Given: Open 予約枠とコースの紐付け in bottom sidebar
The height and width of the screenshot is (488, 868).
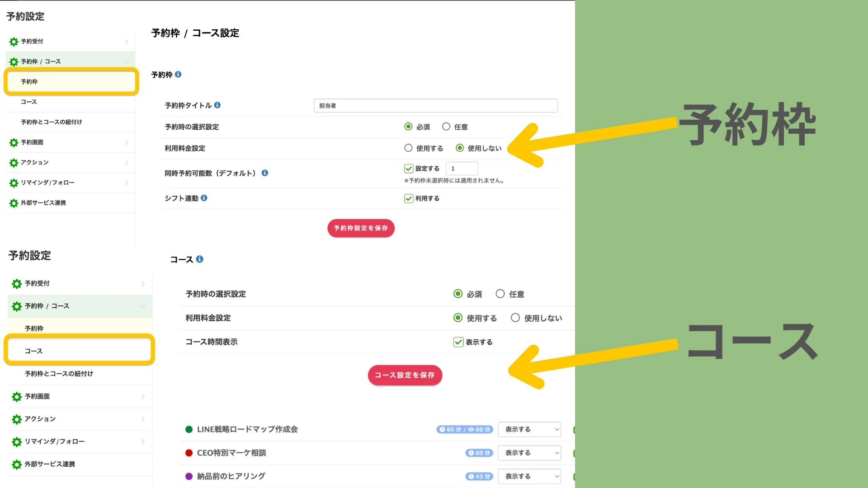Looking at the screenshot, I should click(x=80, y=374).
